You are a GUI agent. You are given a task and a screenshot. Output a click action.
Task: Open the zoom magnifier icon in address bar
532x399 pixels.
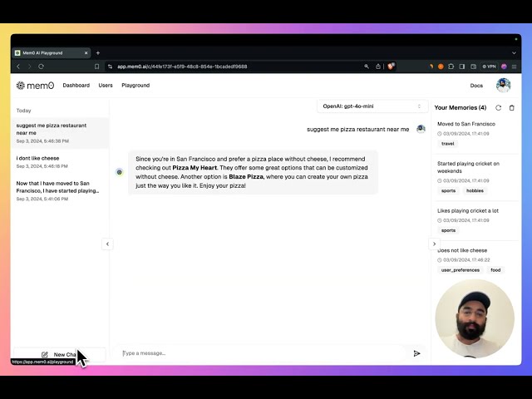pos(367,66)
